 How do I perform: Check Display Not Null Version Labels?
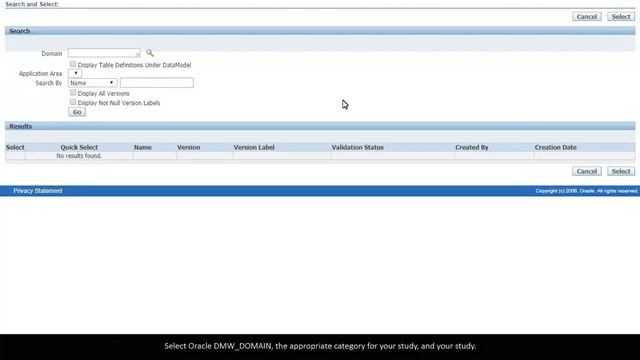click(73, 102)
